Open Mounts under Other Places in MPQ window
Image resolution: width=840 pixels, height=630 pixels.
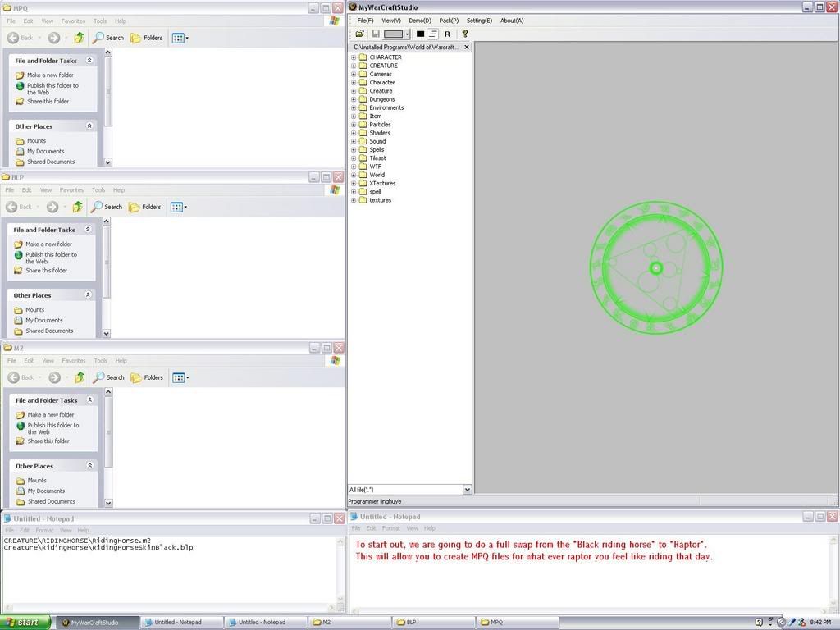coord(36,141)
